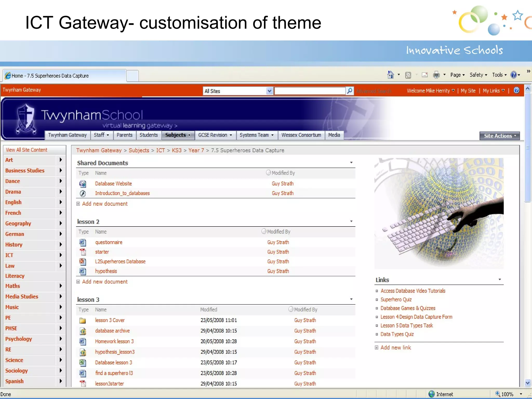The height and width of the screenshot is (399, 532).
Task: Expand the ICT subject flyout arrow
Action: point(61,255)
